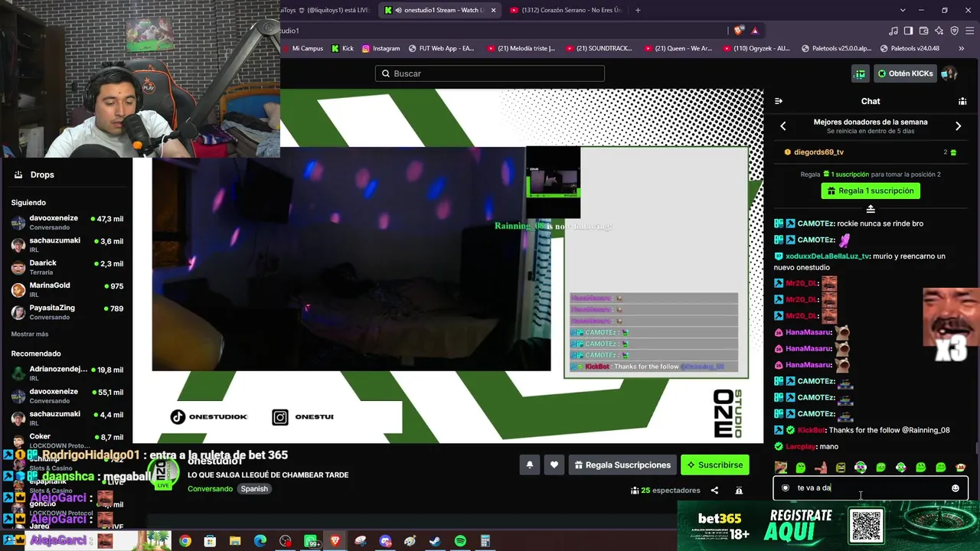Click Larcplay username in chat
The width and height of the screenshot is (980, 551).
[x=801, y=446]
